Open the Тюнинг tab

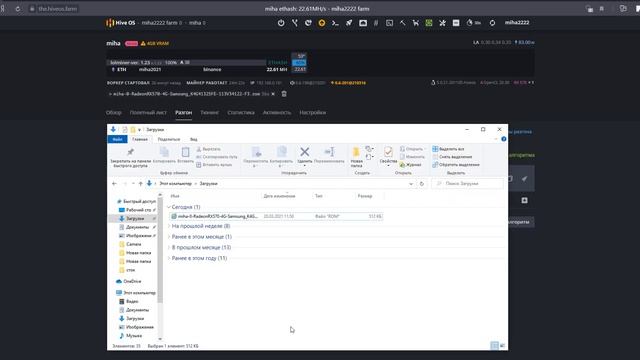point(209,112)
